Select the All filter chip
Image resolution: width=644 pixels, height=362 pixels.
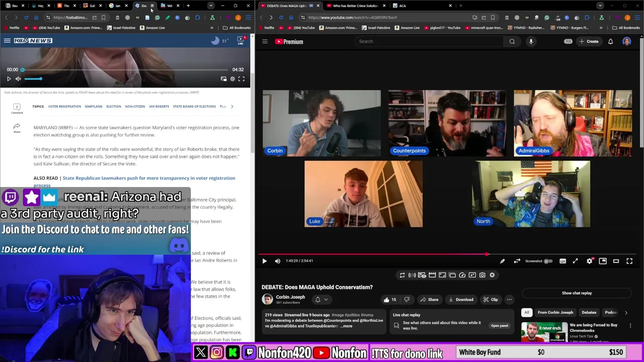[x=527, y=313]
